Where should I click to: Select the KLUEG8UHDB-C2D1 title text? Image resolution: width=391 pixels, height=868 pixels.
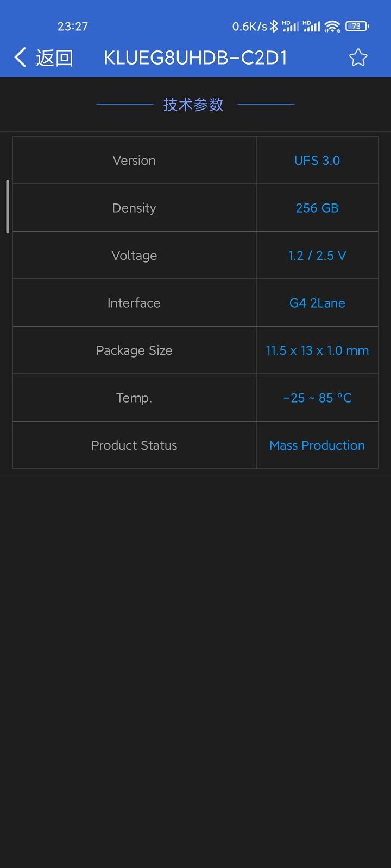[195, 58]
